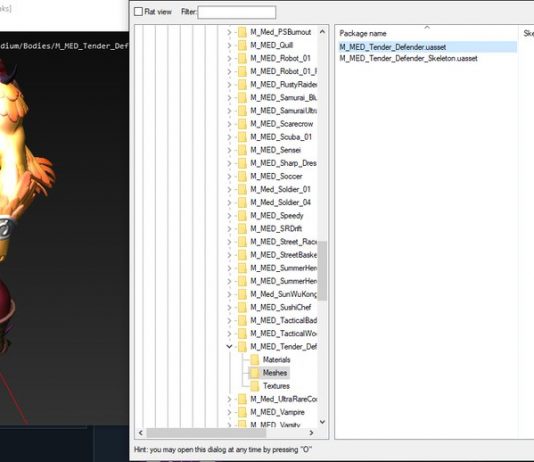
Task: Click the tree's scroll down arrow
Action: click(x=323, y=422)
